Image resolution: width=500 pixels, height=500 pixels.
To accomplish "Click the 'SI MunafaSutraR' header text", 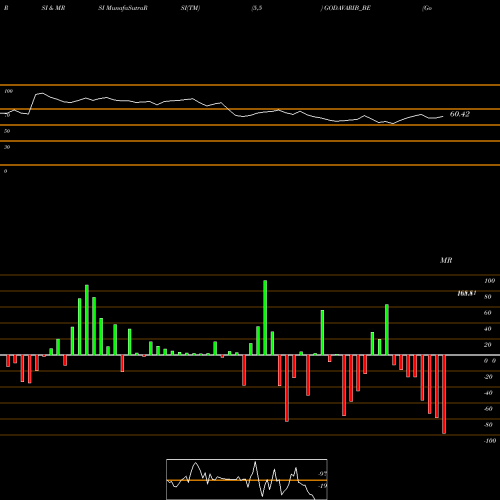I will 123,8.
